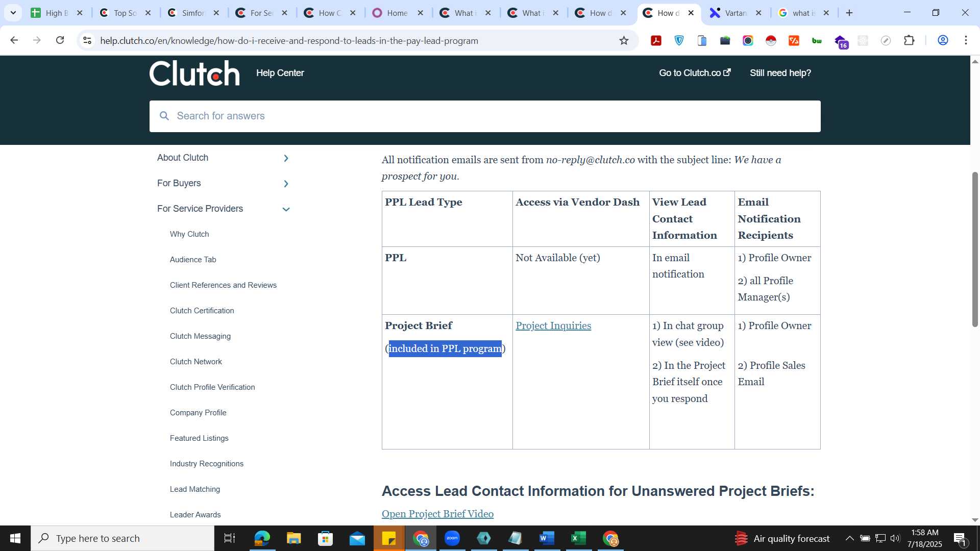Open the Adobe Acrobat extension
Viewport: 980px width, 551px height.
[656, 40]
